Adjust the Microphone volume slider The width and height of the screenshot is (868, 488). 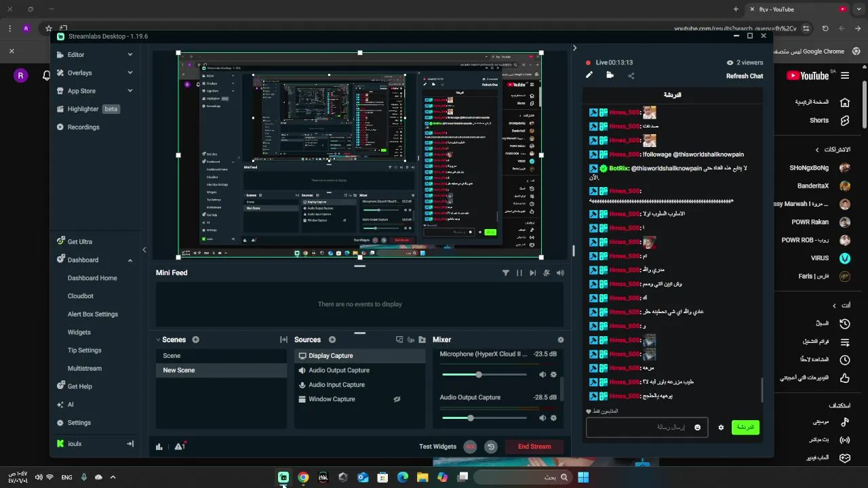tap(484, 375)
